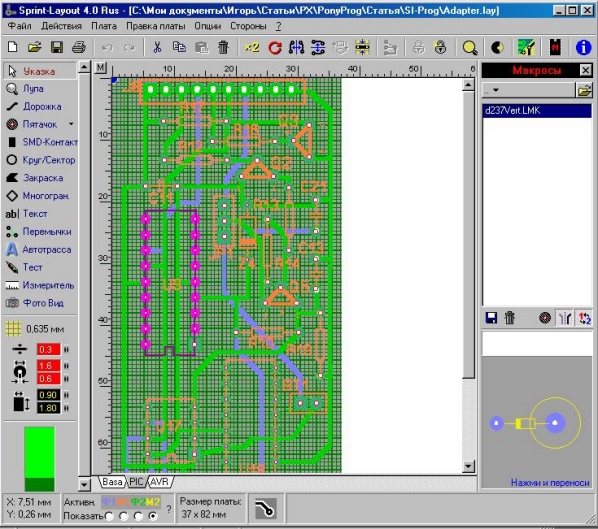Viewport: 598px width, 529px height.
Task: Open the 0,635 мм grid size selector
Action: tap(35, 329)
